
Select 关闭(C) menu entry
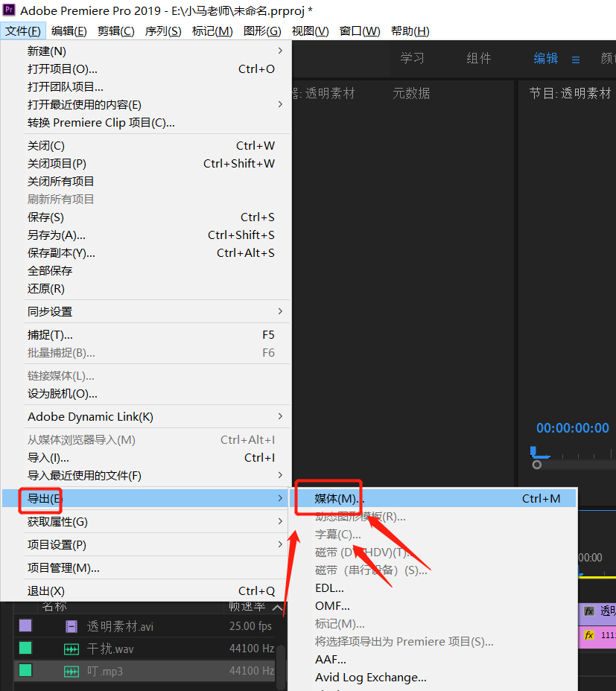146,146
